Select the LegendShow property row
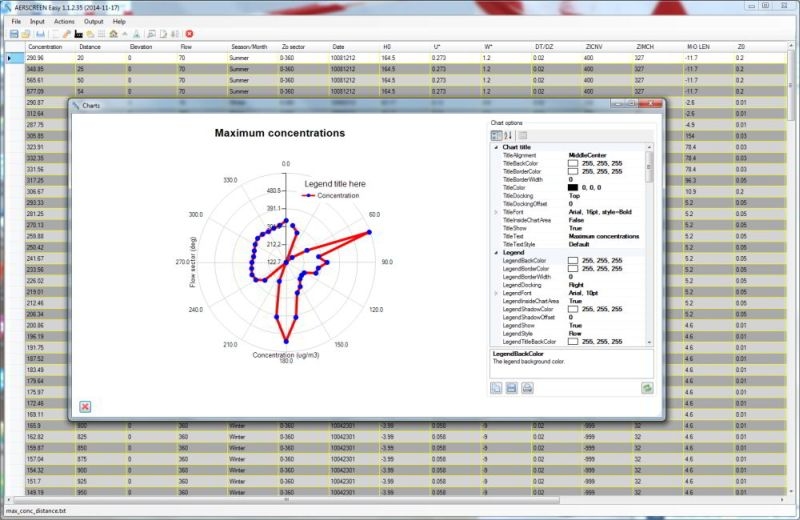This screenshot has width=800, height=520. coord(530,325)
